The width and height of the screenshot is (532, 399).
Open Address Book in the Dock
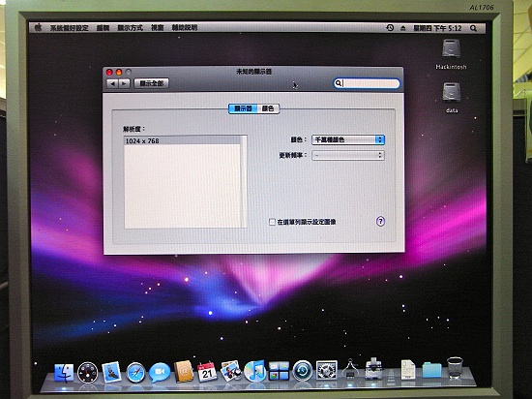pos(183,372)
